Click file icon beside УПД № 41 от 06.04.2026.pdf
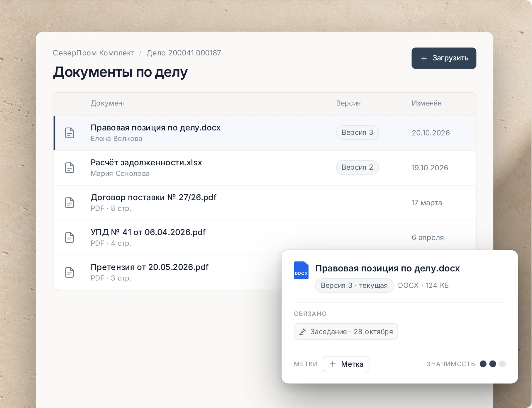 click(x=70, y=237)
